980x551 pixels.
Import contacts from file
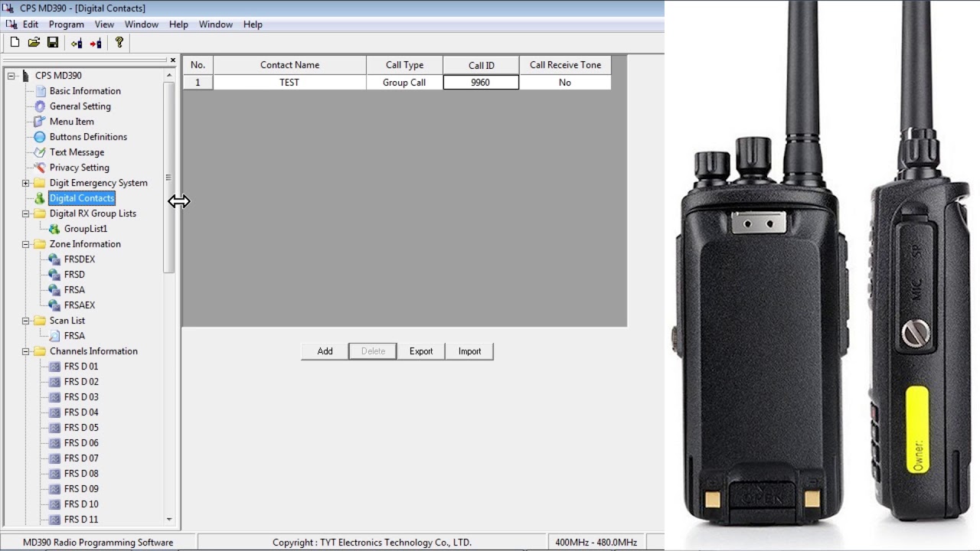pyautogui.click(x=469, y=351)
